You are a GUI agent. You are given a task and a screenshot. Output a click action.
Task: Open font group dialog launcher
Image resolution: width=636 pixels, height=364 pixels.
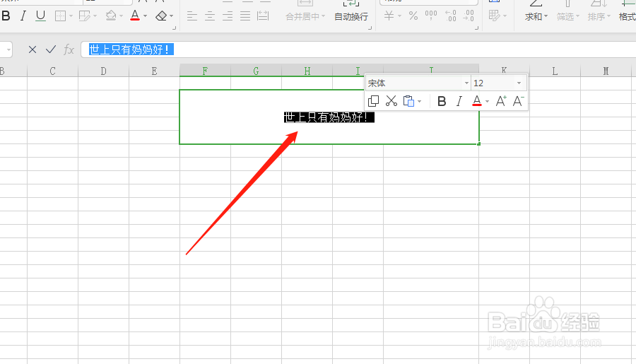click(175, 28)
